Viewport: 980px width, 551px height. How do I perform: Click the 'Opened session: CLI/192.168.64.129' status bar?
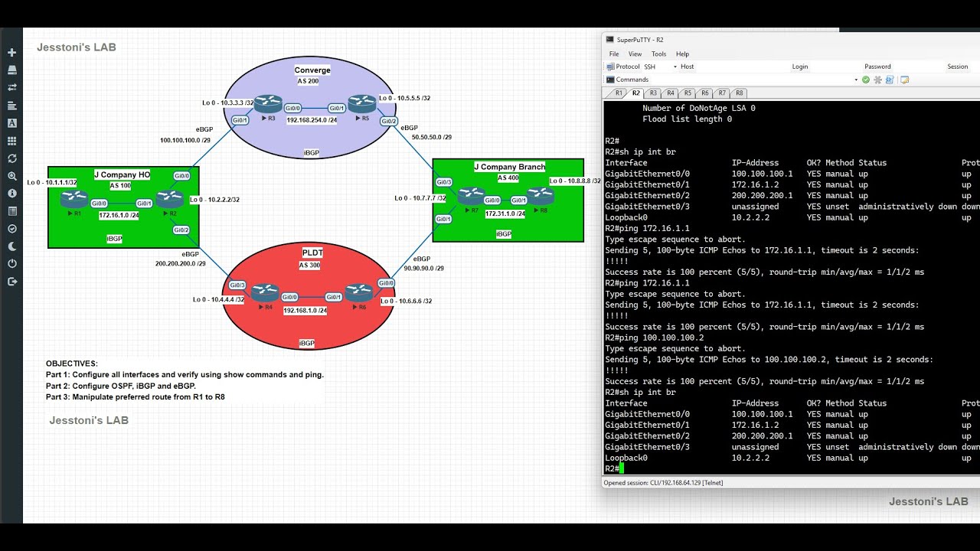tap(663, 483)
